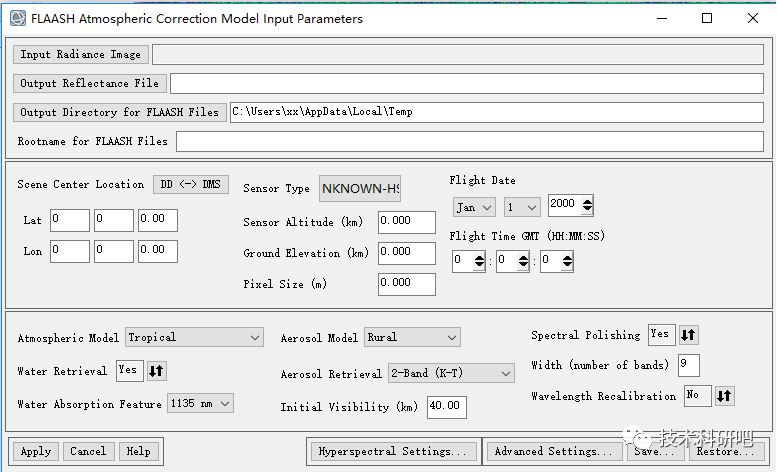Click the Lat minutes field
The width and height of the screenshot is (778, 472).
114,220
